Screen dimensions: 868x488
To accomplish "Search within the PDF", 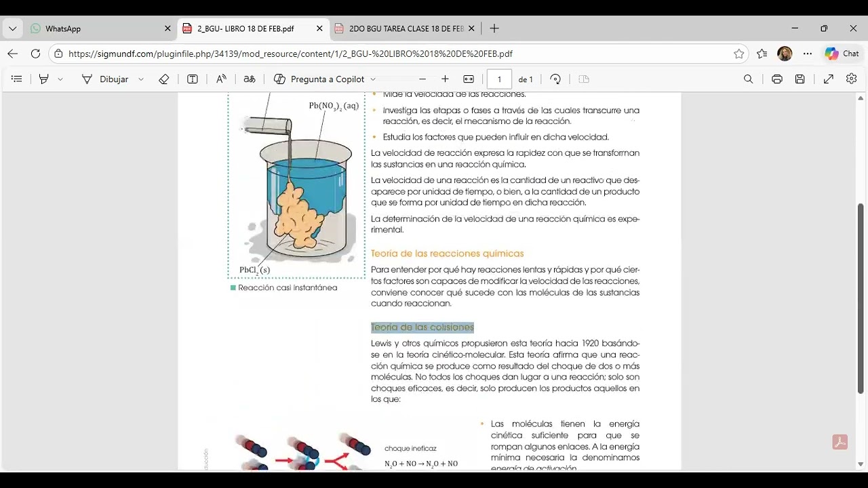I will [749, 79].
